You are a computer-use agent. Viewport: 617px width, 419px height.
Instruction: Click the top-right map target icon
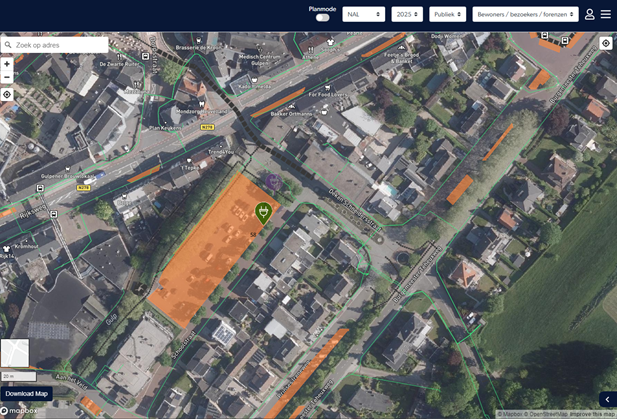tap(606, 44)
